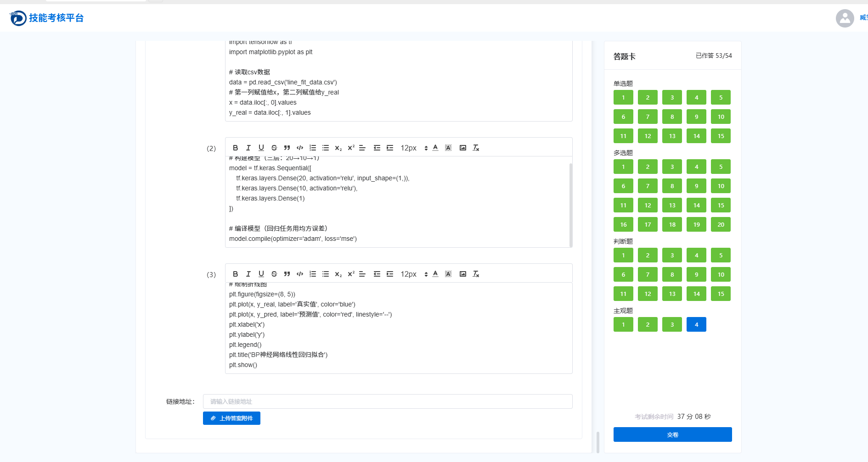The height and width of the screenshot is (462, 868).
Task: Apply superscript in answer editor (3)
Action: coord(351,274)
